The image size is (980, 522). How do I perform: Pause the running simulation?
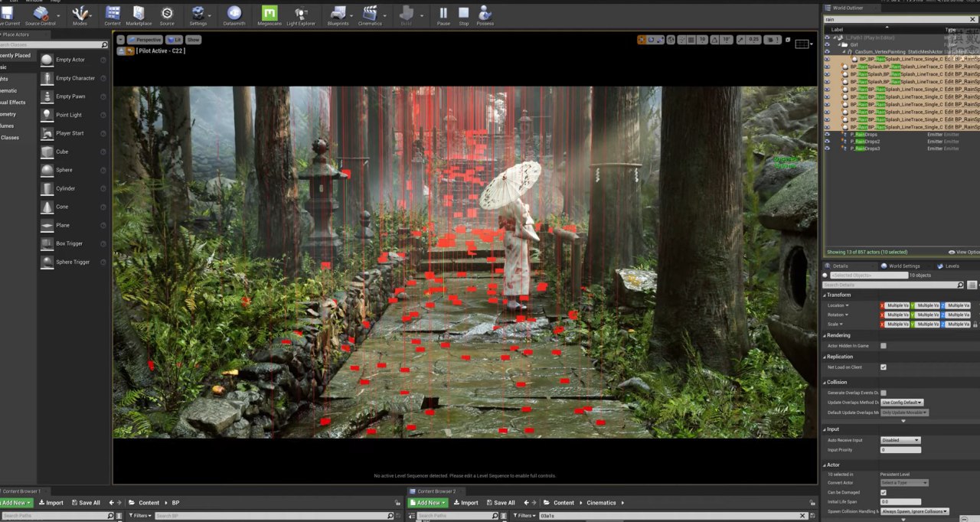(x=443, y=14)
